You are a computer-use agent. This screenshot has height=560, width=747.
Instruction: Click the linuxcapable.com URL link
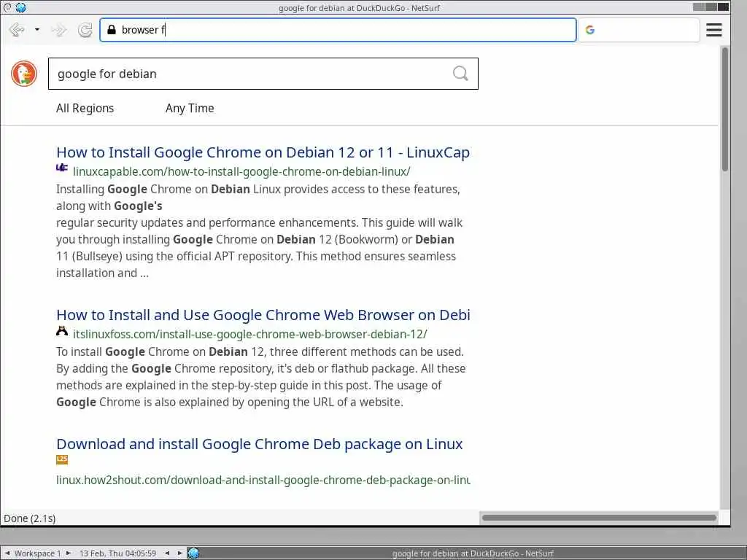coord(241,171)
